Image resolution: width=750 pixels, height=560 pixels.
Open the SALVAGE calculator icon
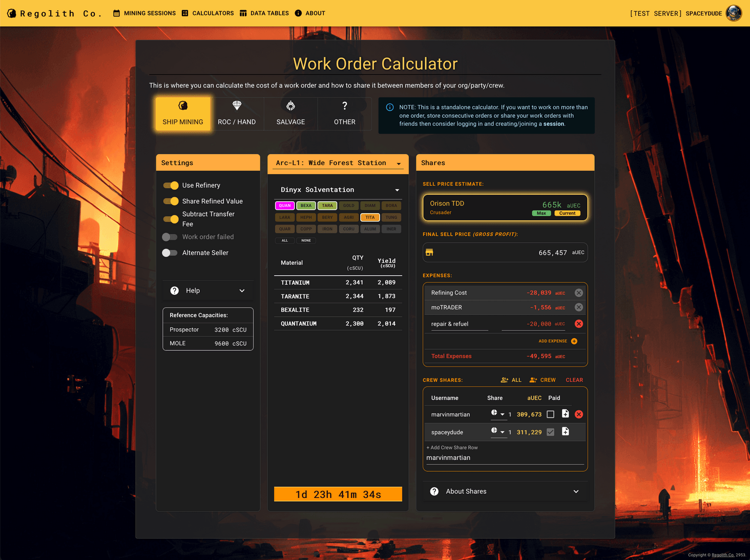[x=290, y=106]
